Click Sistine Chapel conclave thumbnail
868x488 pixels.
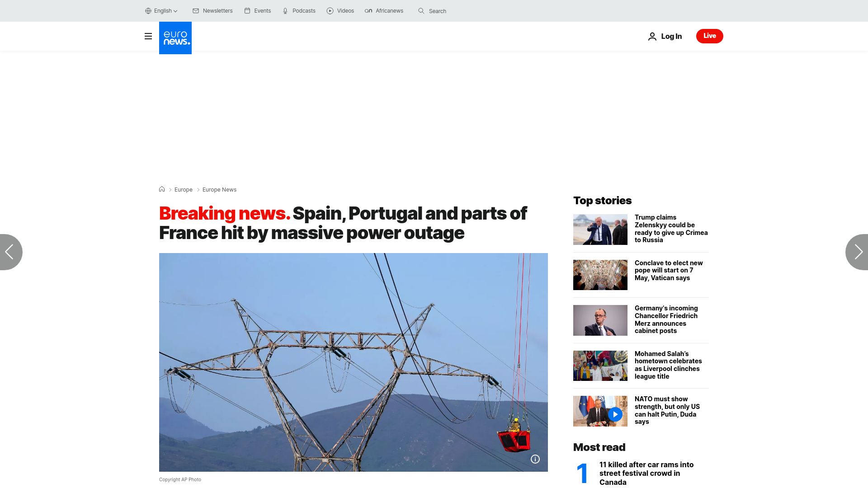(x=600, y=275)
